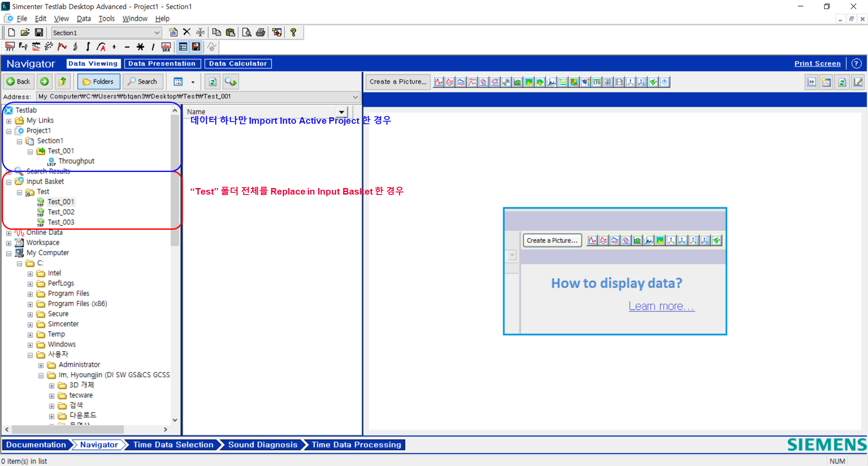Click the printer icon
The width and height of the screenshot is (868, 466).
[x=260, y=32]
